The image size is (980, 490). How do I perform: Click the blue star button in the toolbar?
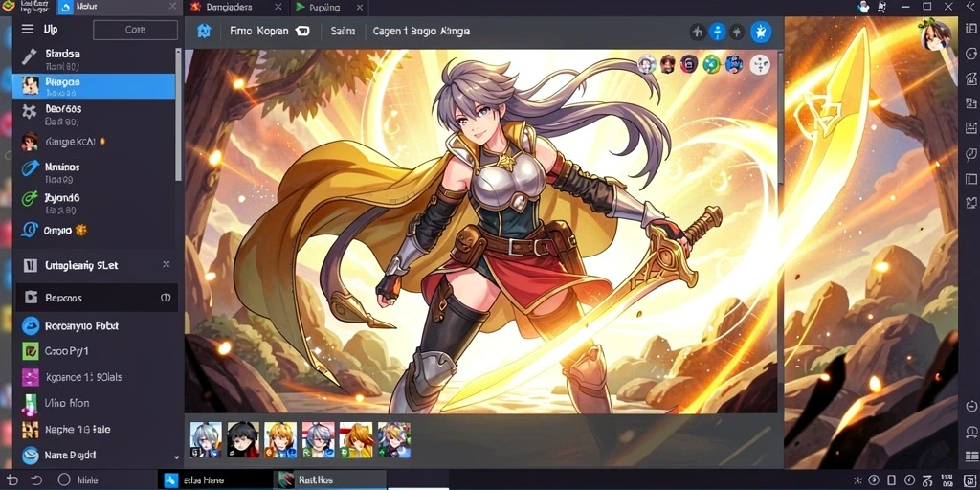761,32
